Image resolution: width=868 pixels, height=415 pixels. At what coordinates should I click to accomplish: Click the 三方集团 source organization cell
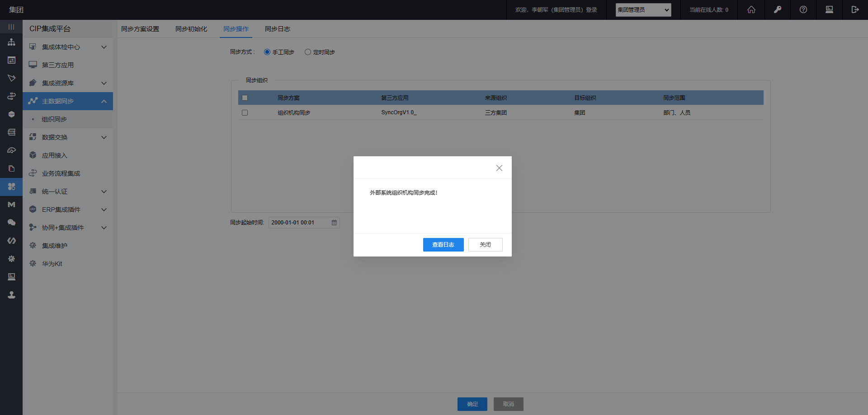496,112
